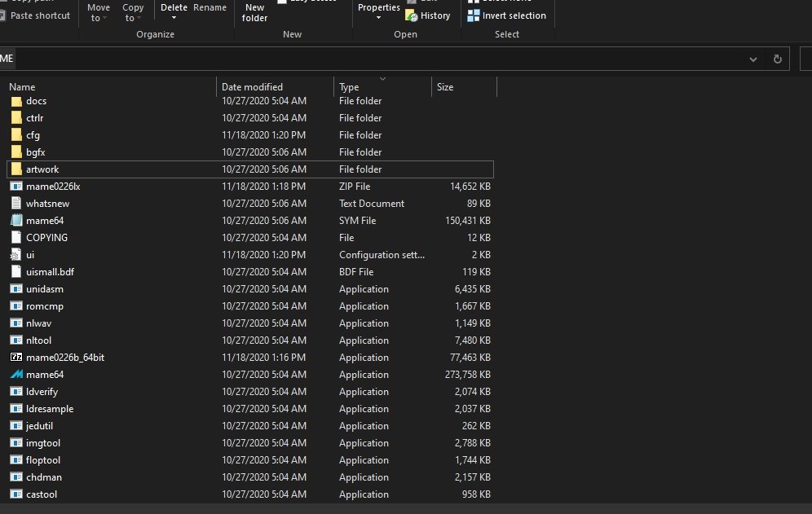Click the Text Document type cell
The height and width of the screenshot is (514, 812).
click(x=372, y=204)
